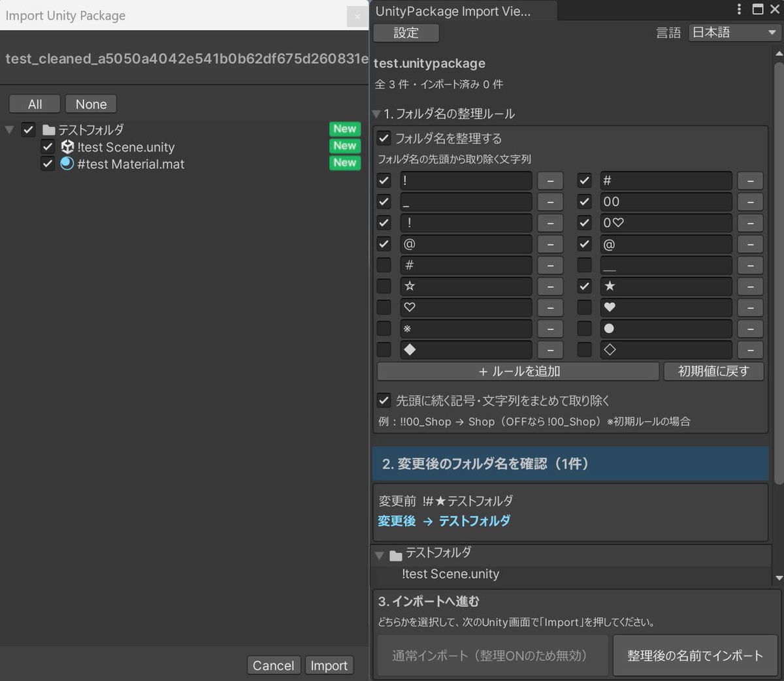The height and width of the screenshot is (681, 784).
Task: Remove the '♥' filled heart rule
Action: (x=750, y=308)
